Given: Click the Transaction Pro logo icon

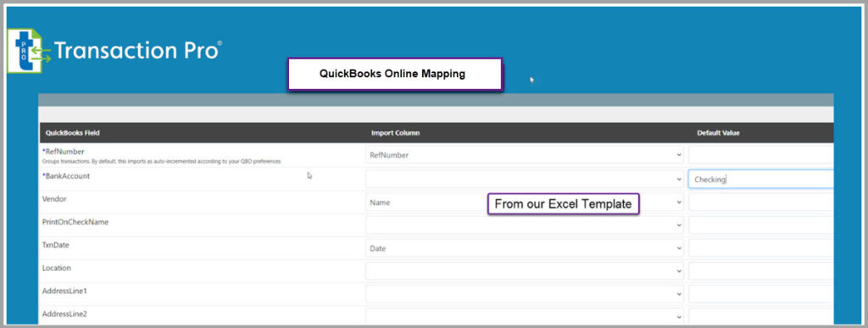Looking at the screenshot, I should [29, 50].
